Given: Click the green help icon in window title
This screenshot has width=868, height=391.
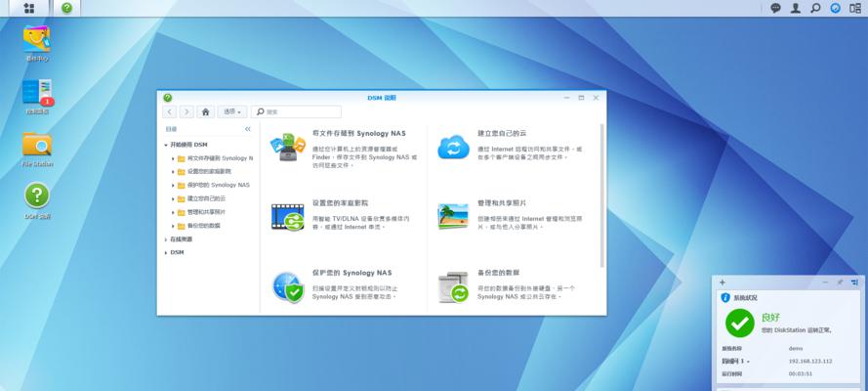Looking at the screenshot, I should 168,98.
